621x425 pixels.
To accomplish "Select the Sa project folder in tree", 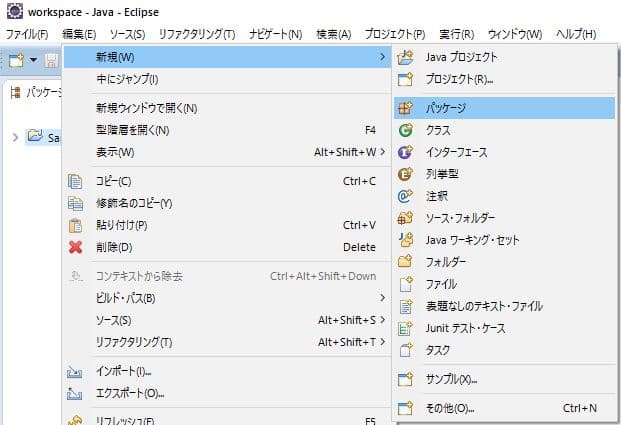I will [x=44, y=137].
